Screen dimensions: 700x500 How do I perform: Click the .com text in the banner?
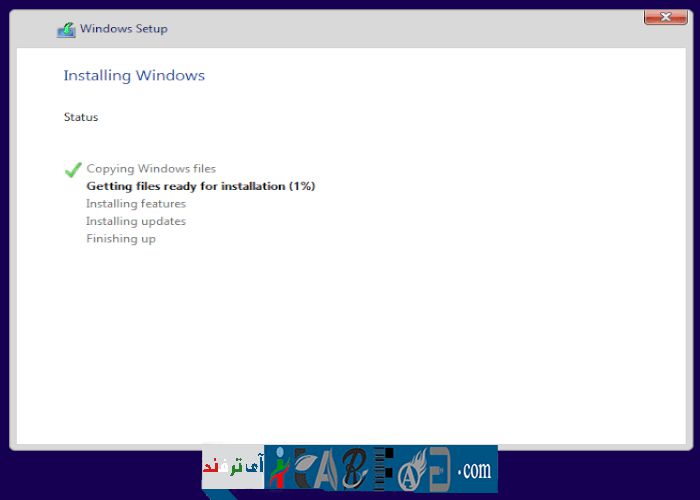tap(474, 470)
